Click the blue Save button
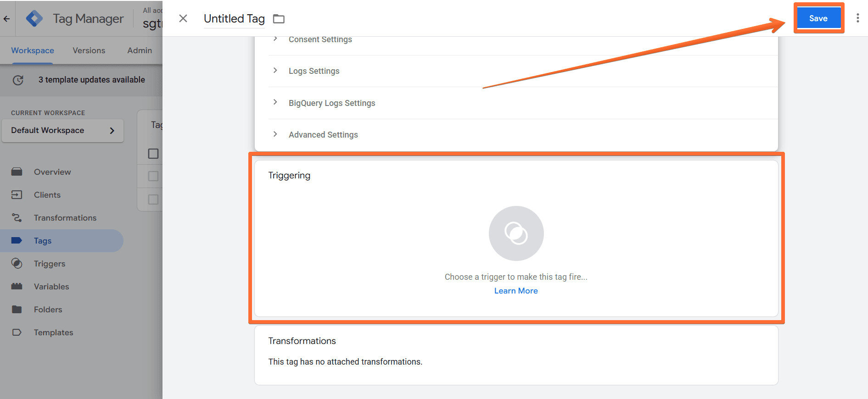The height and width of the screenshot is (399, 868). [x=818, y=18]
